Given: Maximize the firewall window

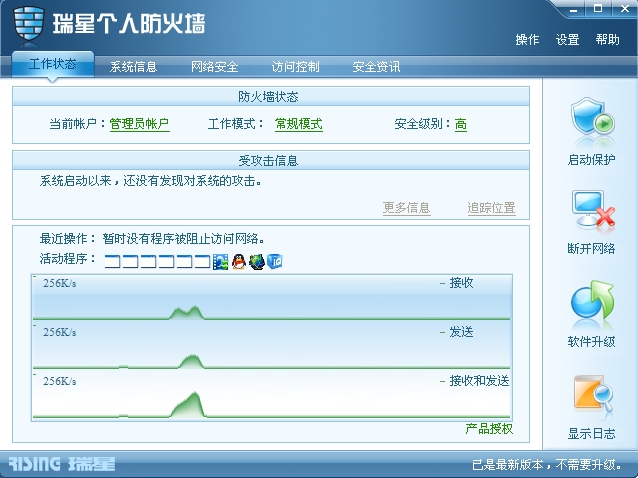Looking at the screenshot, I should click(598, 9).
